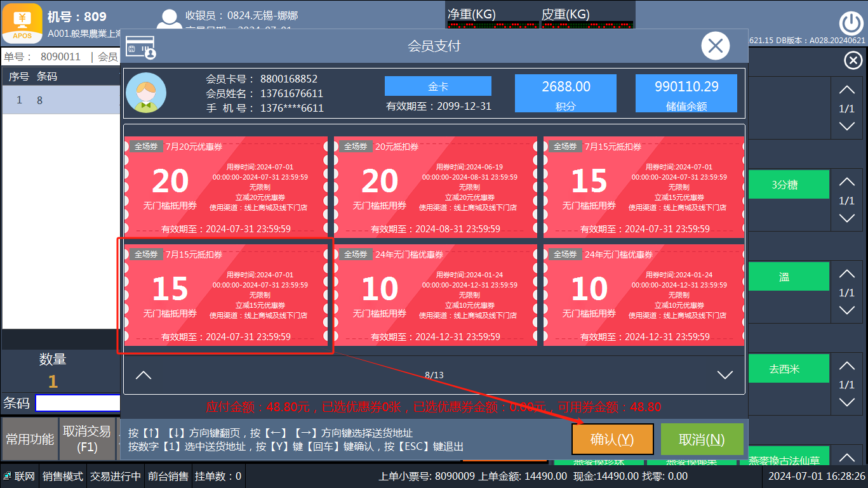This screenshot has height=488, width=868.
Task: Click up arrow in the 去西米 row
Action: [x=847, y=366]
